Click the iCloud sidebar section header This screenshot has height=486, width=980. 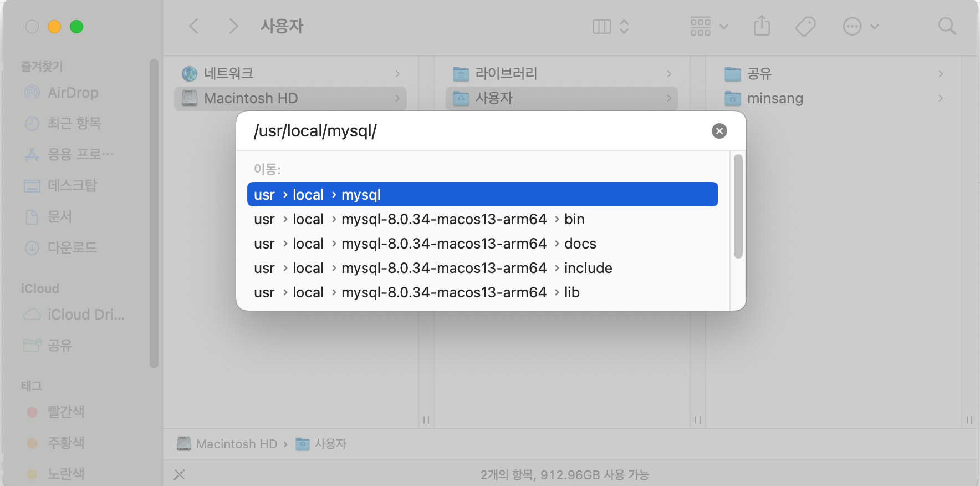(x=40, y=288)
